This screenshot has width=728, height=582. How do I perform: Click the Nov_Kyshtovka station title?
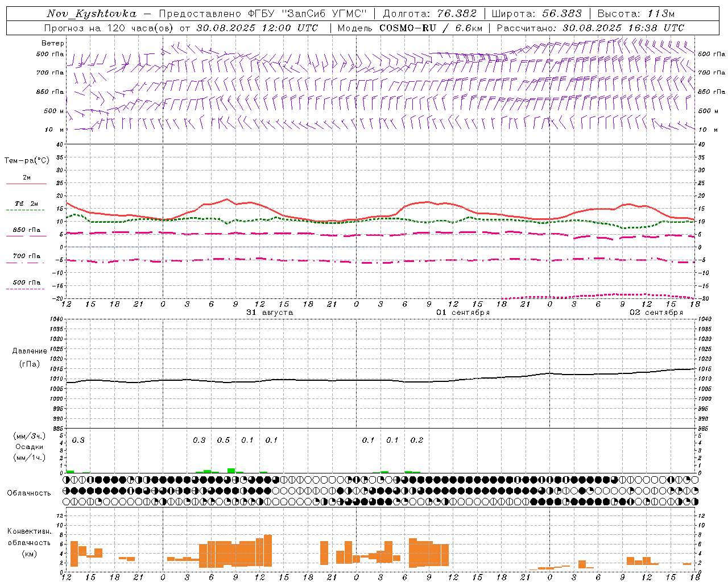[92, 14]
